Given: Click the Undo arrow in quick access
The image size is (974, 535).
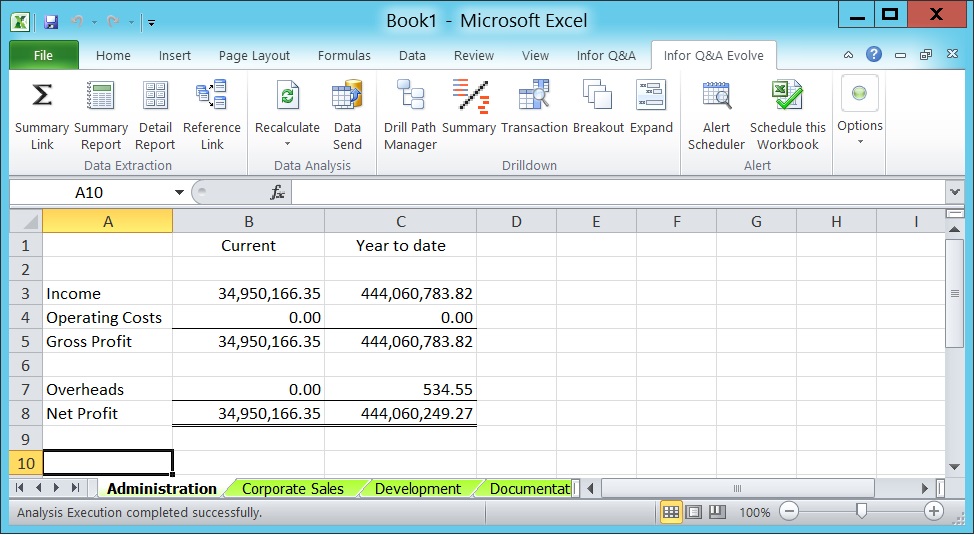Looking at the screenshot, I should coord(77,22).
